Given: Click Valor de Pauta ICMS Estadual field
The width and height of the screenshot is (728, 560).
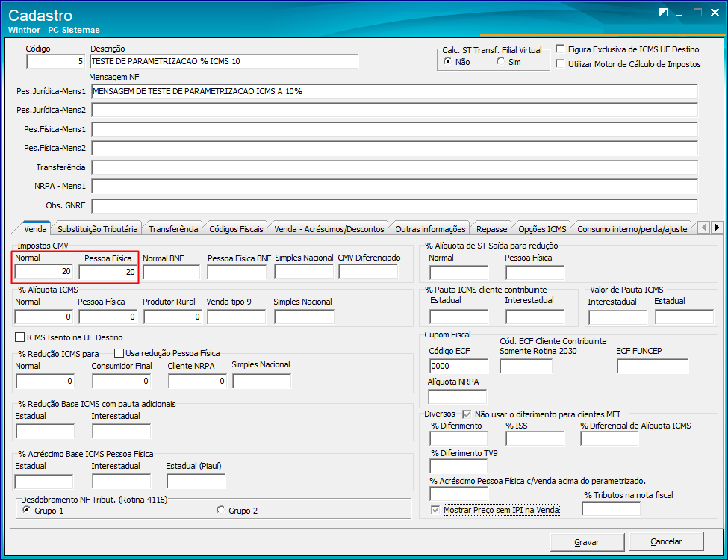Looking at the screenshot, I should click(x=685, y=317).
